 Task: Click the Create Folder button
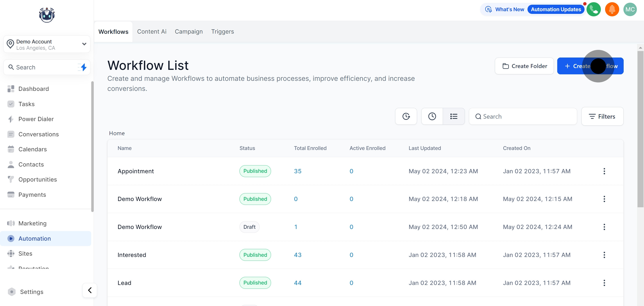[x=524, y=66]
